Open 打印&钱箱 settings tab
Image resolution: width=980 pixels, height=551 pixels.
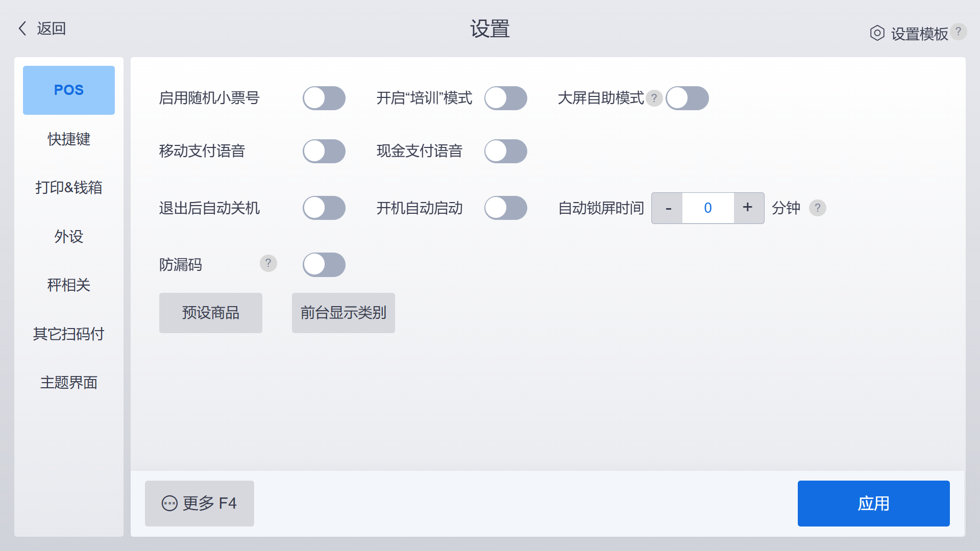(69, 187)
